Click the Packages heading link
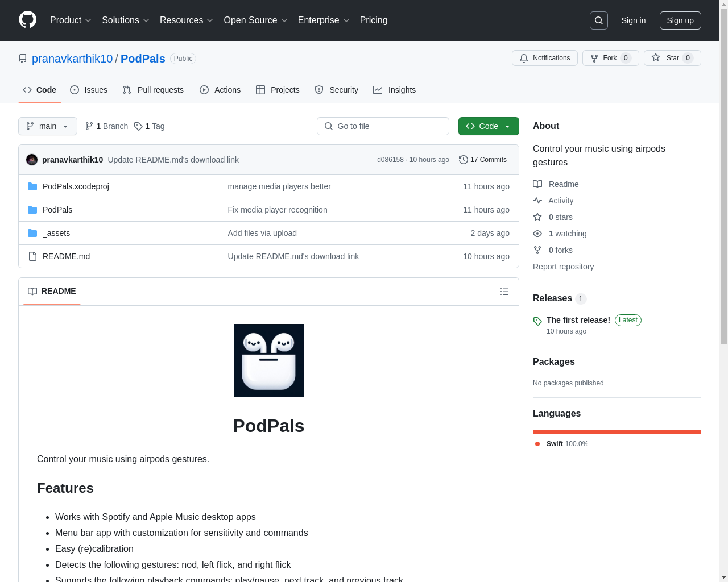728x582 pixels. coord(553,361)
